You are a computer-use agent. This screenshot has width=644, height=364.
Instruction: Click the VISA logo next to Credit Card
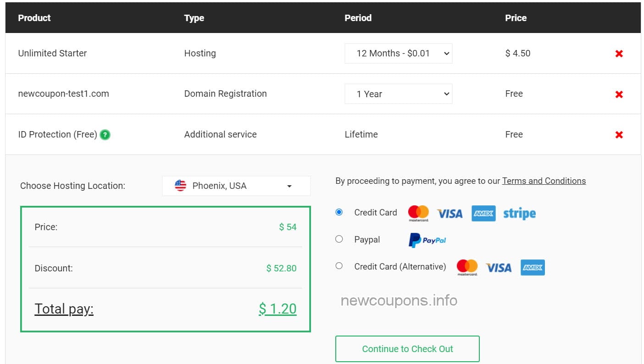tap(450, 213)
